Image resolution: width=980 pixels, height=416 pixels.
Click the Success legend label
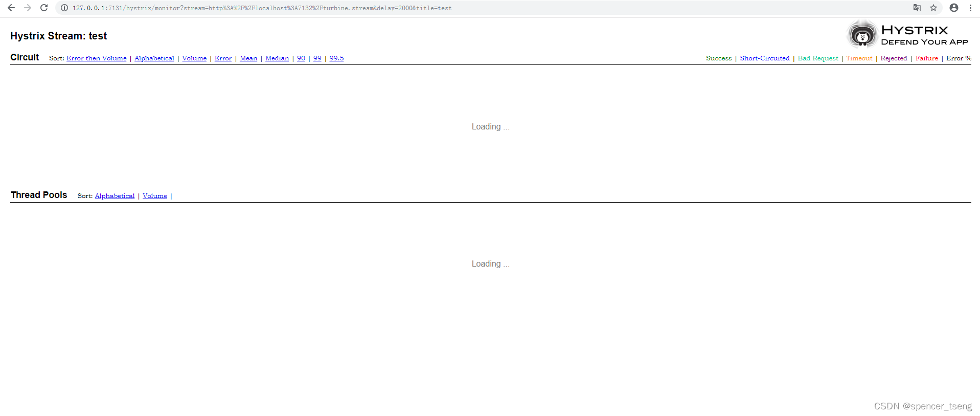pyautogui.click(x=719, y=58)
